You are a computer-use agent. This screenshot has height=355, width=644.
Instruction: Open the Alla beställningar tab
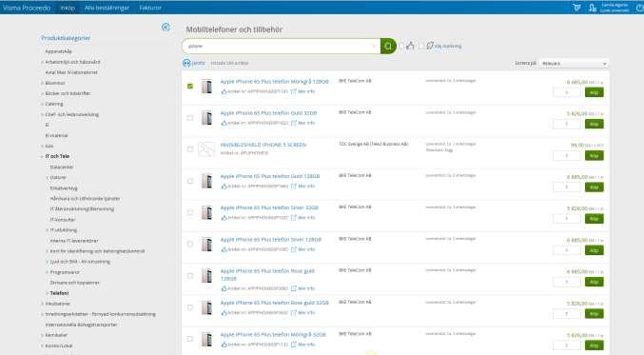pyautogui.click(x=107, y=8)
